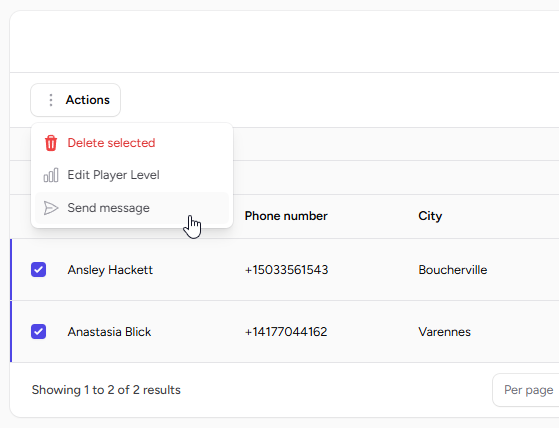Open the Per page selector

(x=525, y=390)
